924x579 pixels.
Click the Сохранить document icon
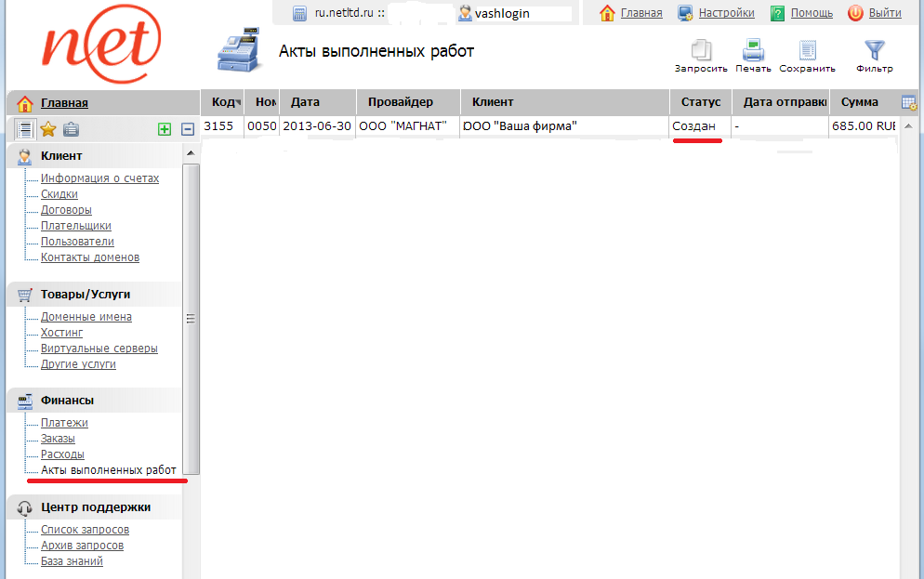pyautogui.click(x=807, y=51)
